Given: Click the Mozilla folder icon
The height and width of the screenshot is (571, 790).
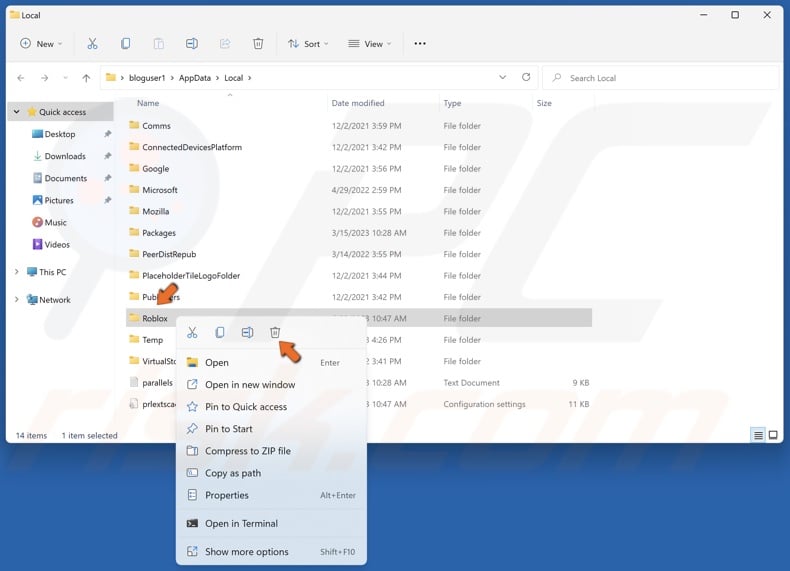Looking at the screenshot, I should [x=134, y=211].
